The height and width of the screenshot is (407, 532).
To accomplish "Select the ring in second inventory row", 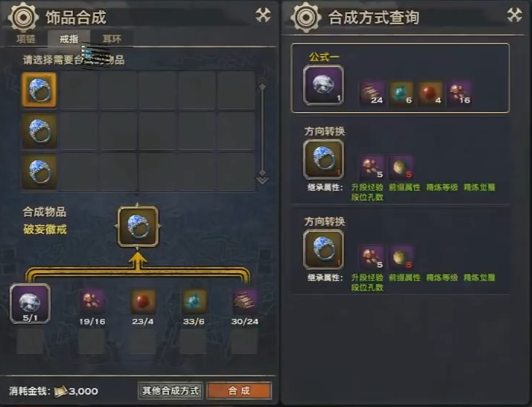I will pyautogui.click(x=39, y=131).
